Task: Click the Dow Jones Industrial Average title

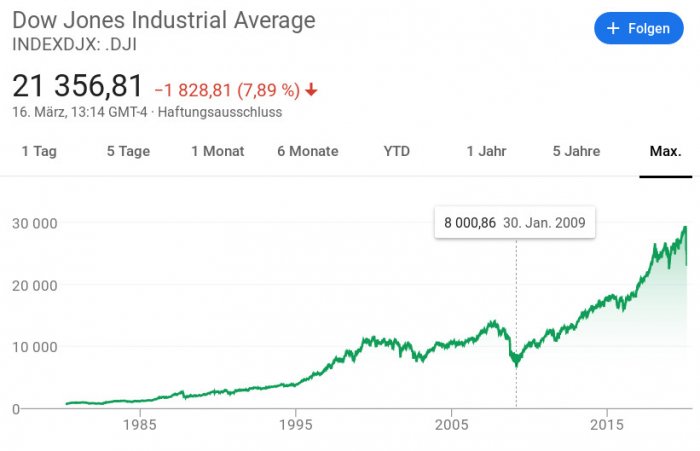Action: pyautogui.click(x=163, y=20)
